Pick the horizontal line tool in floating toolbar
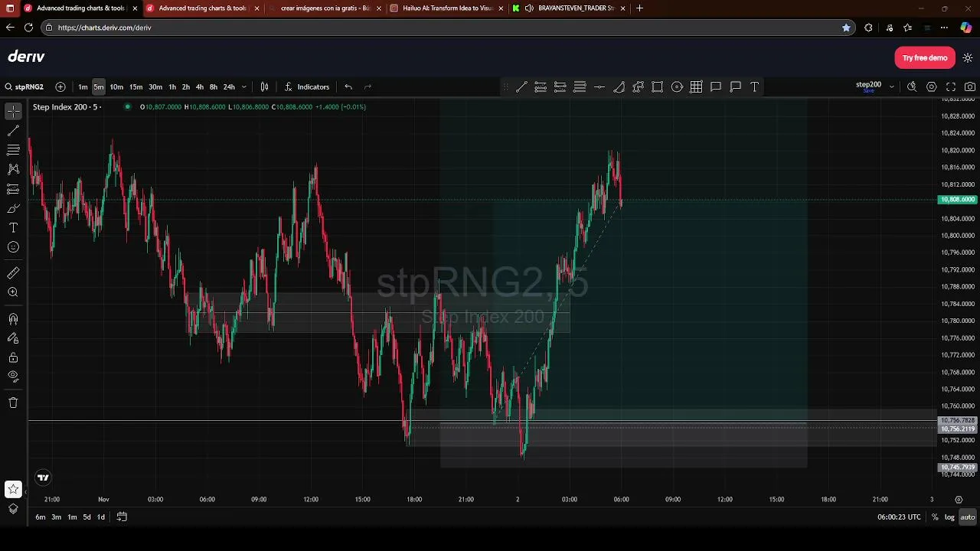 click(599, 86)
